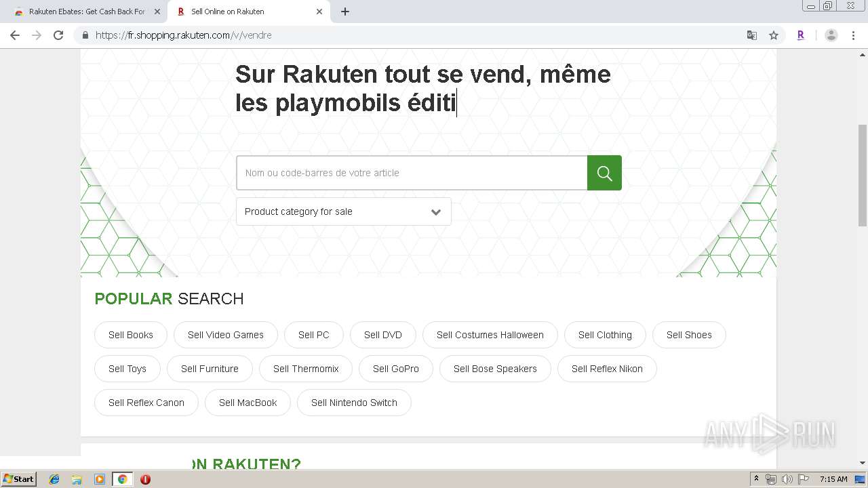Viewport: 868px width, 488px height.
Task: Click the Sell Nintendo Switch tag
Action: [354, 403]
